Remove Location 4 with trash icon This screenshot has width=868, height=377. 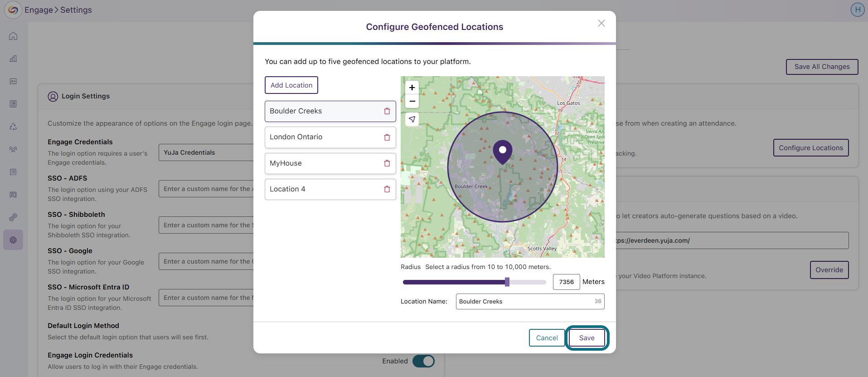[387, 189]
